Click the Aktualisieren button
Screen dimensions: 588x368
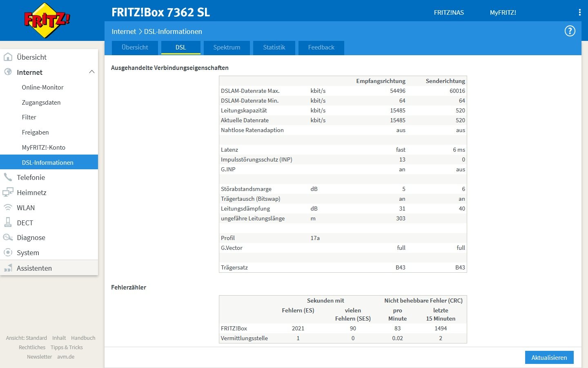549,357
